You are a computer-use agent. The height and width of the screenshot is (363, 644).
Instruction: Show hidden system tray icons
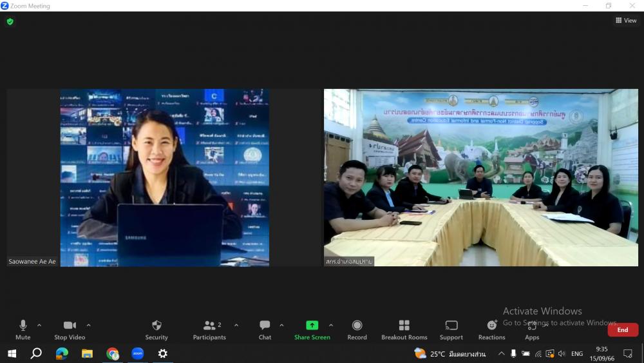(x=502, y=353)
